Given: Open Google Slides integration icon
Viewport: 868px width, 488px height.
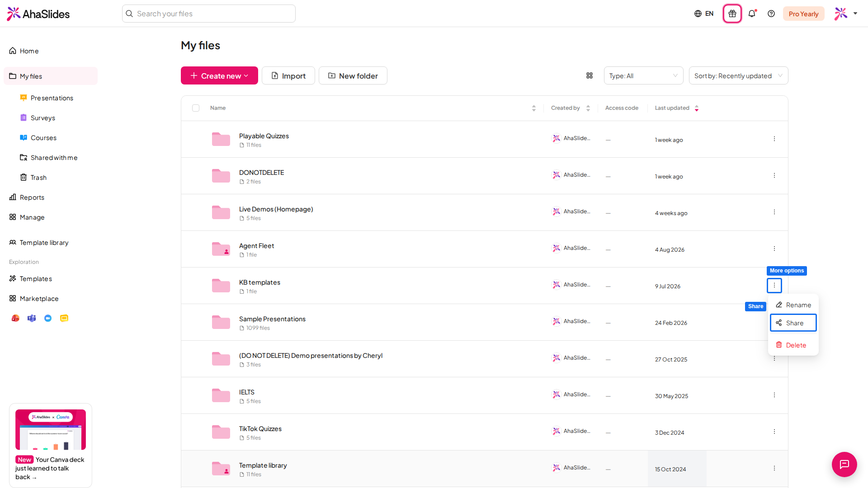Looking at the screenshot, I should [64, 318].
